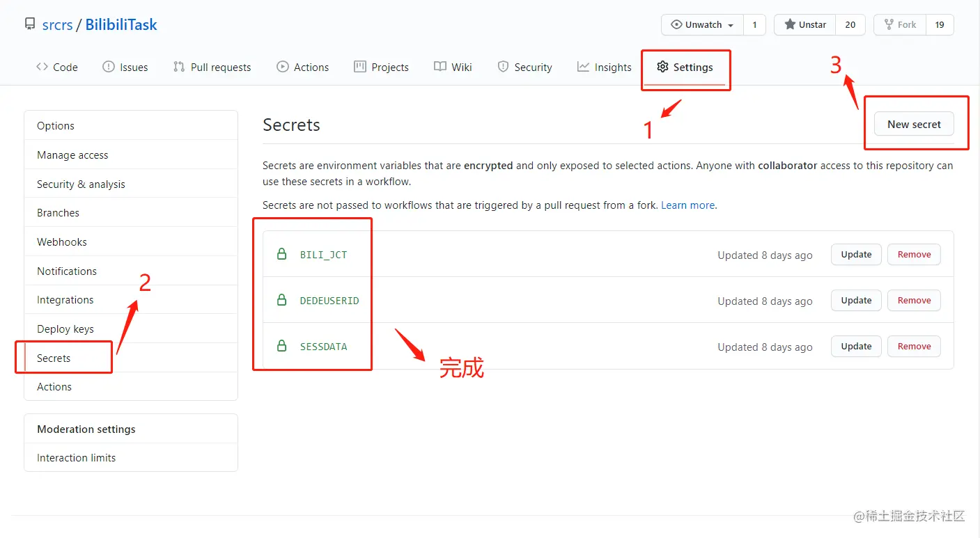
Task: Select the Settings tab
Action: [x=685, y=67]
